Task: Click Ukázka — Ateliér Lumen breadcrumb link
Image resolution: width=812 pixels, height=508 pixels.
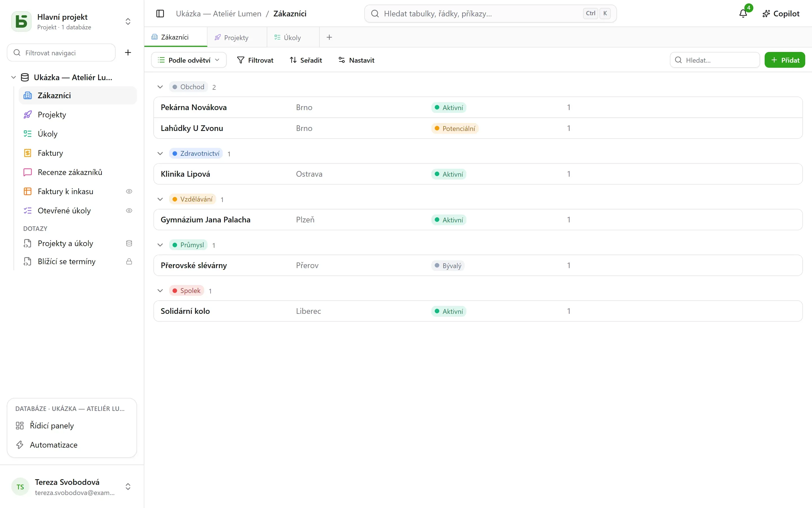Action: click(x=219, y=14)
